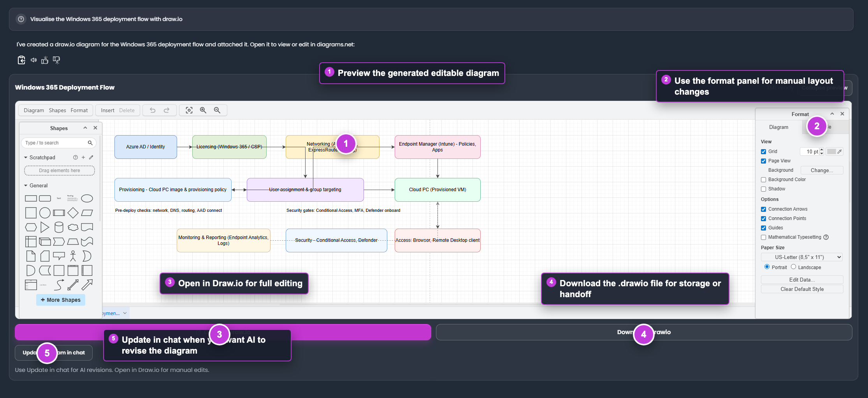Fit the diagram to the window
This screenshot has width=868, height=398.
click(189, 110)
